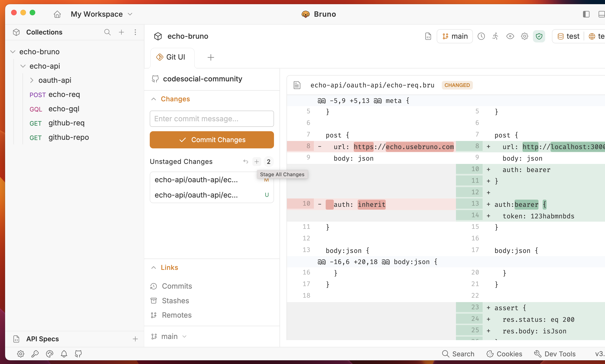This screenshot has width=605, height=364.
Task: Click the clock history icon in toolbar
Action: click(x=481, y=36)
